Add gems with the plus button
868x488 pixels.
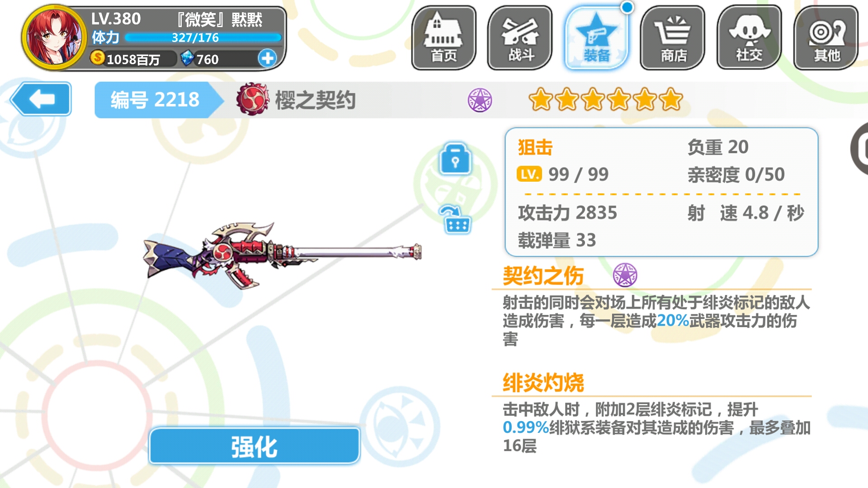[267, 58]
